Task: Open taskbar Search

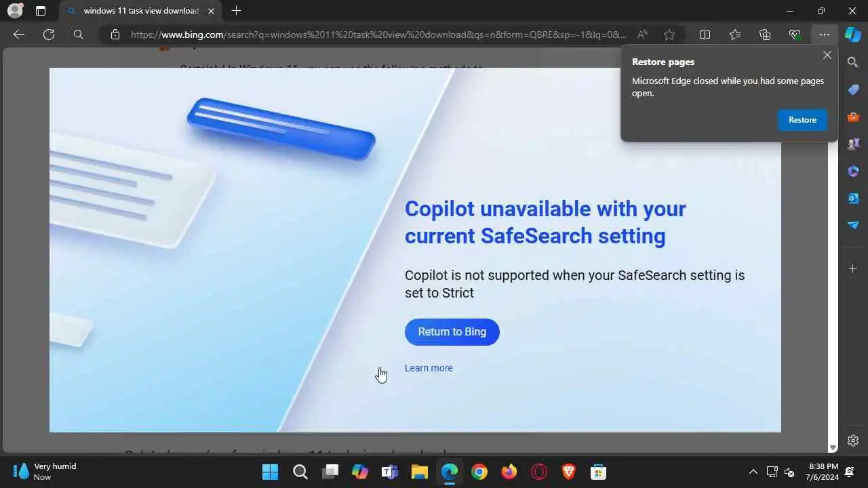Action: click(300, 472)
